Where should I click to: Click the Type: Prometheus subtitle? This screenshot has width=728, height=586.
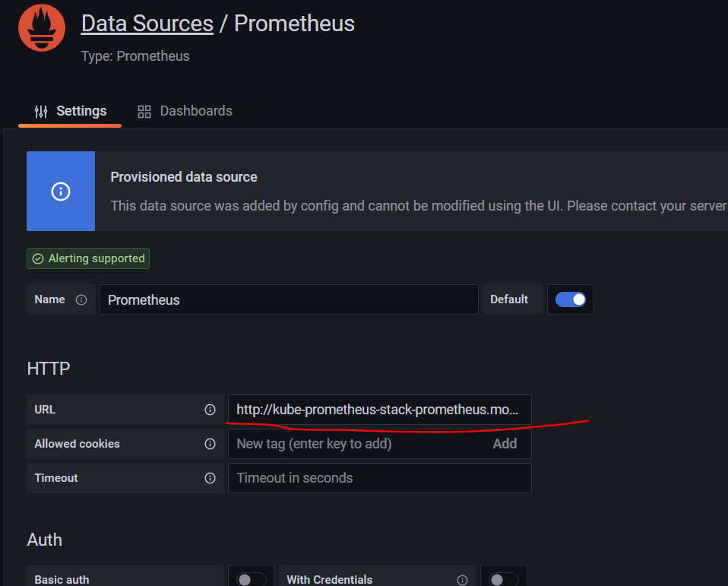(135, 56)
